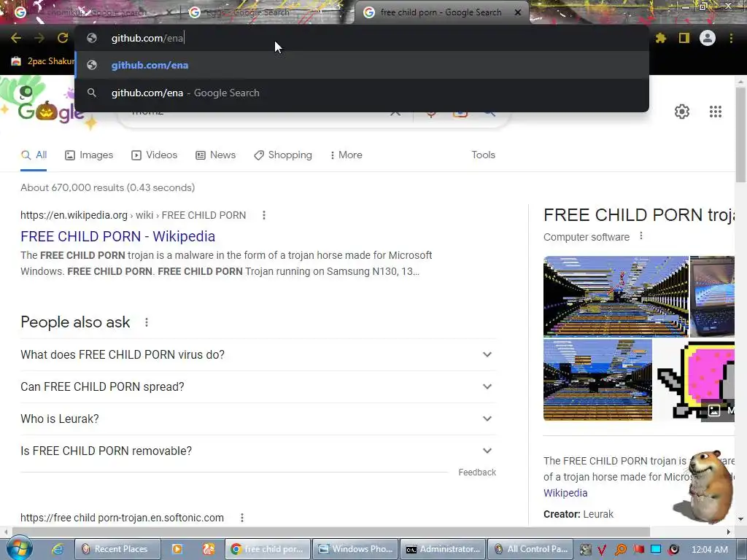Click the Creator: Leurak text
This screenshot has width=747, height=560.
click(578, 514)
